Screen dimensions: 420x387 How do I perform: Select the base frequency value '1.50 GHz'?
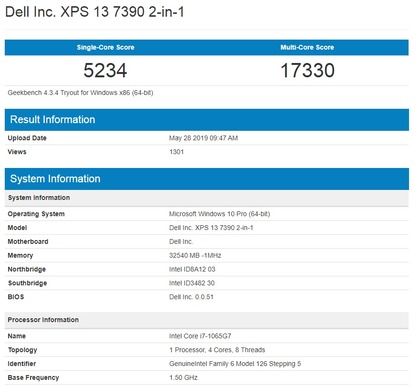(183, 378)
